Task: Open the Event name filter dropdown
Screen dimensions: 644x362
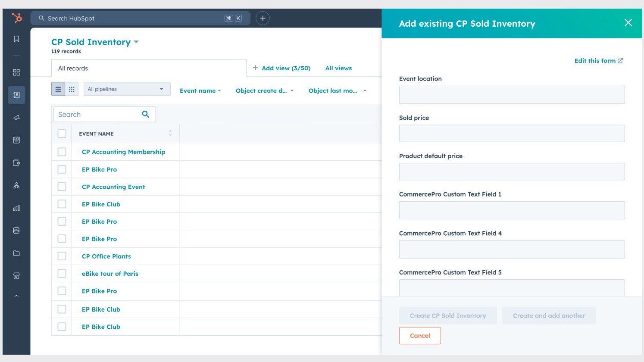Action: click(200, 91)
